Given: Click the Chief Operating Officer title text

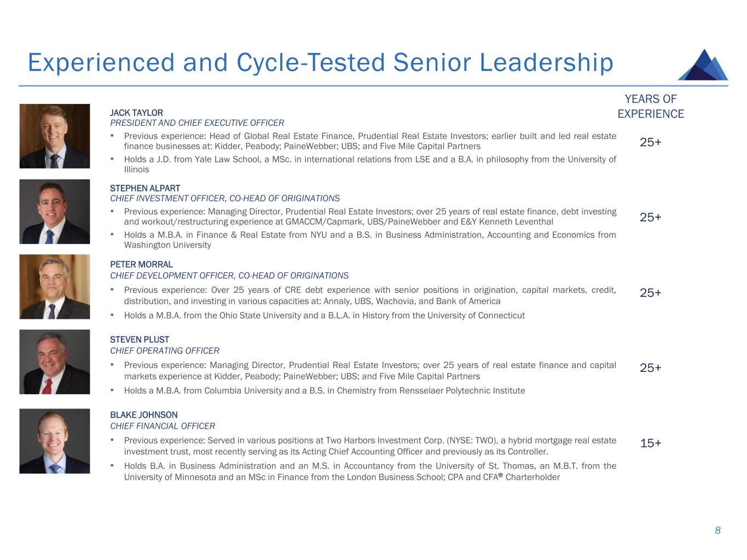Looking at the screenshot, I should click(165, 351).
